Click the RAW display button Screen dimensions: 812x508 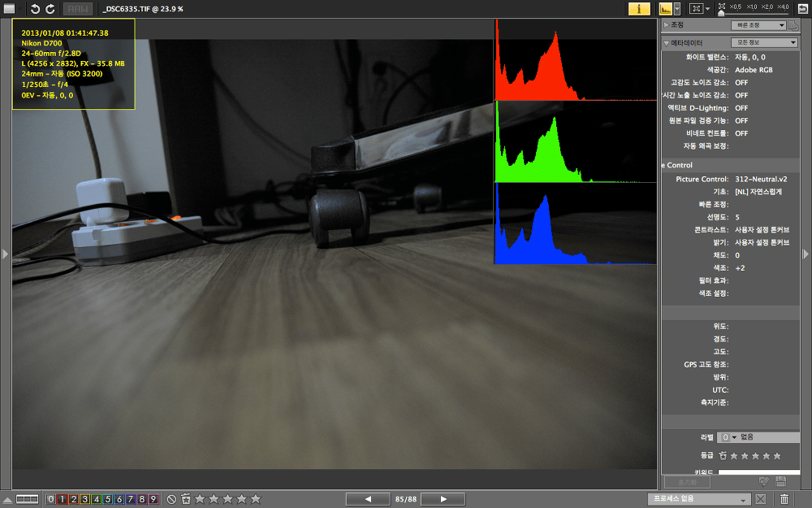78,9
